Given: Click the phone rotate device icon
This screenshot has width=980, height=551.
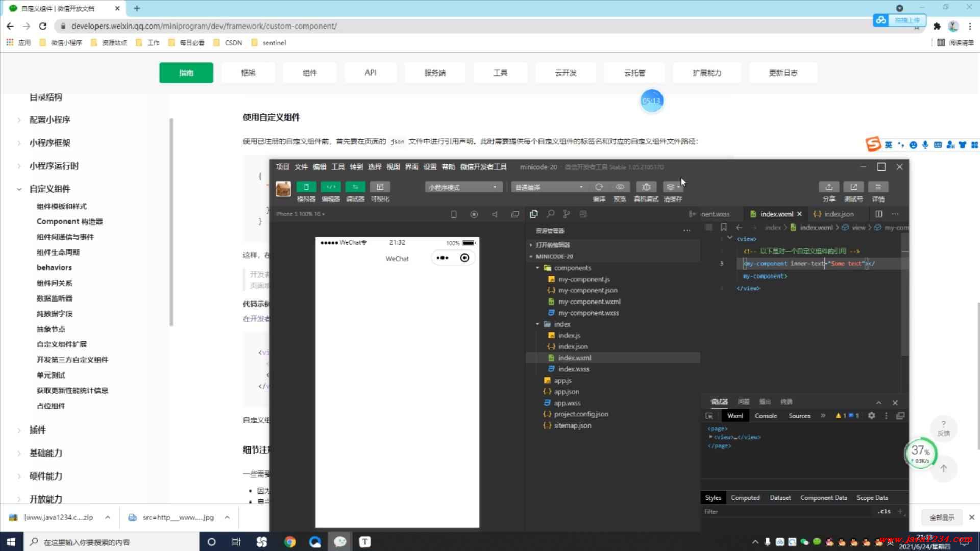Looking at the screenshot, I should [x=454, y=214].
